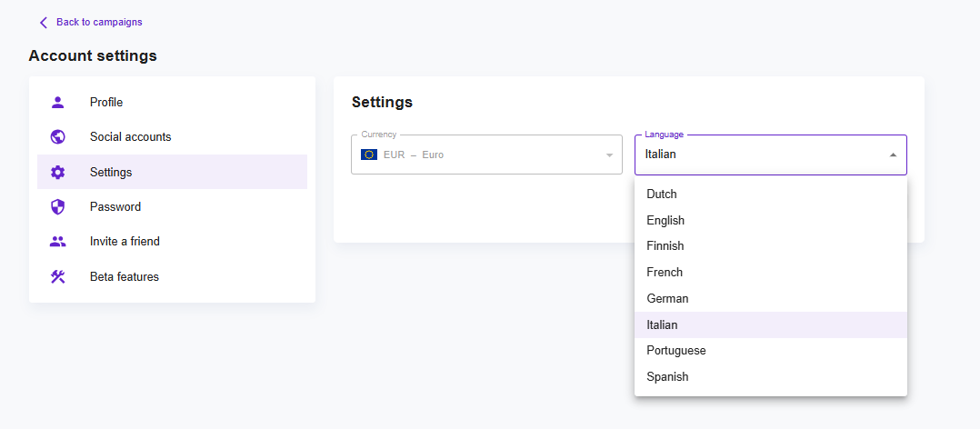
Task: Choose English in the language list
Action: pyautogui.click(x=665, y=221)
